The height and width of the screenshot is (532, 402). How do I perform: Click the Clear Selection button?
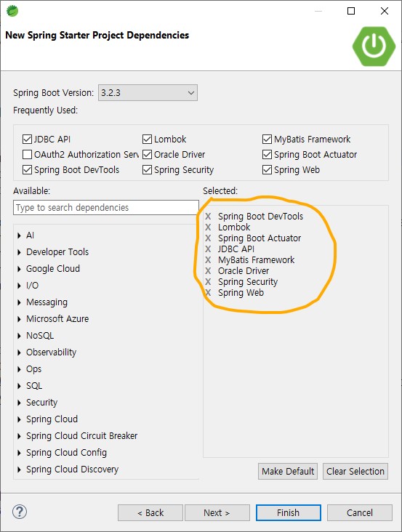355,471
